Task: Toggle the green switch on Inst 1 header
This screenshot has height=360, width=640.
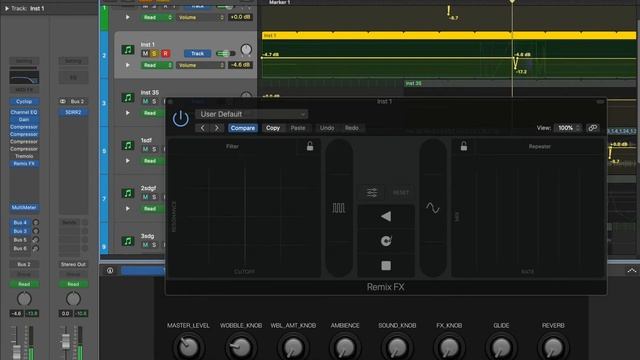Action: 225,53
